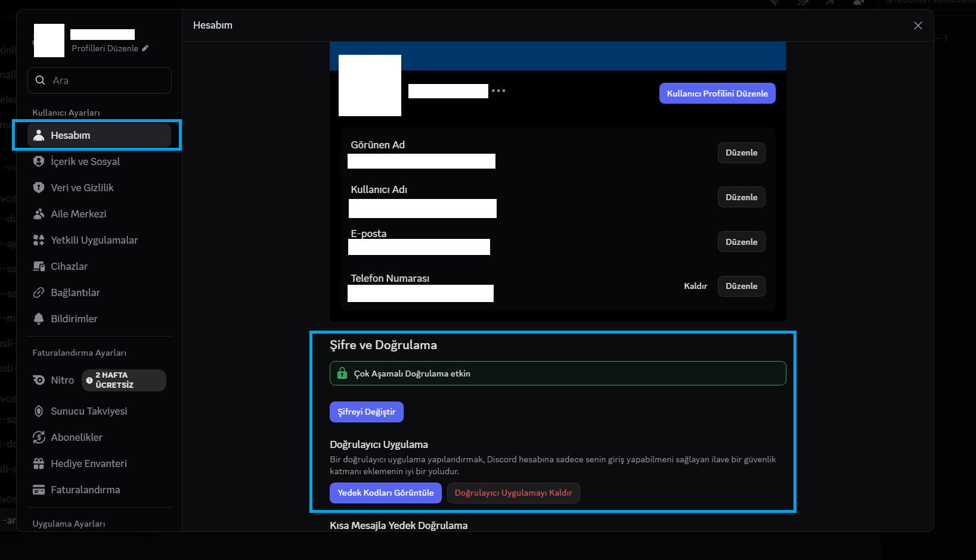Open Nitro in billing settings
Screen dimensions: 976x560
[x=99, y=380]
